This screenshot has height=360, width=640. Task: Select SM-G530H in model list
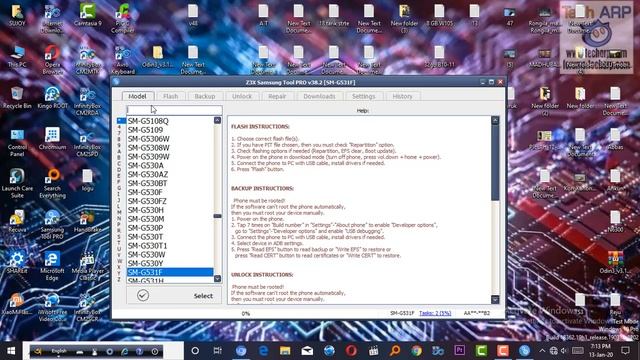[x=170, y=210]
